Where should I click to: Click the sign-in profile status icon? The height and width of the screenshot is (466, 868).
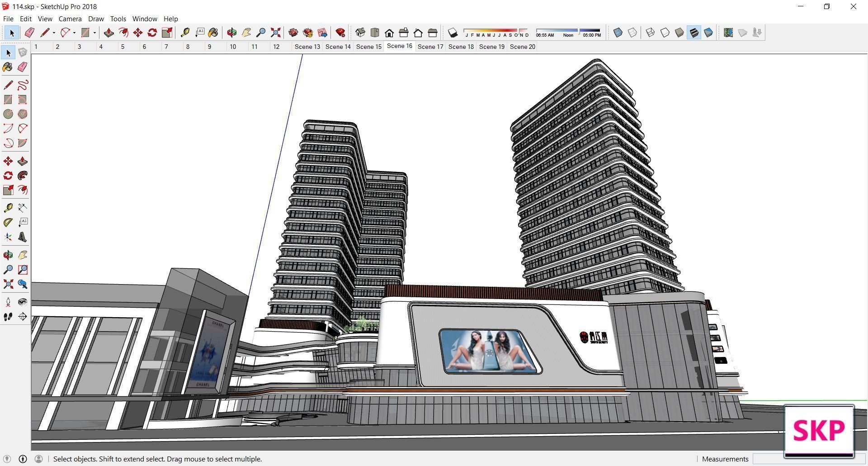coord(38,459)
